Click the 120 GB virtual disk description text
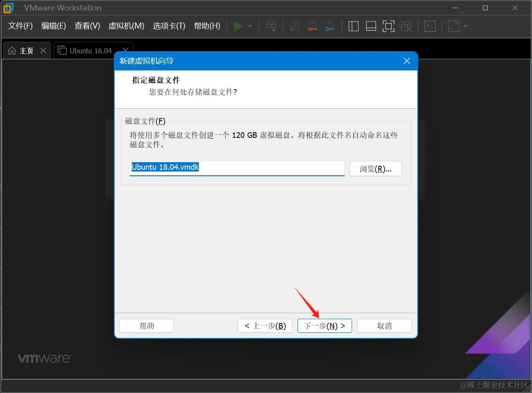Viewport: 532px width, 393px height. pyautogui.click(x=264, y=140)
